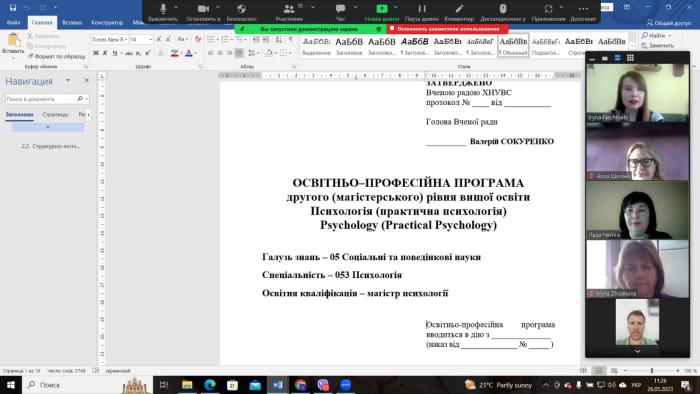Select the Выделение style
Image resolution: width=700 pixels, height=394 pixels.
[x=316, y=46]
